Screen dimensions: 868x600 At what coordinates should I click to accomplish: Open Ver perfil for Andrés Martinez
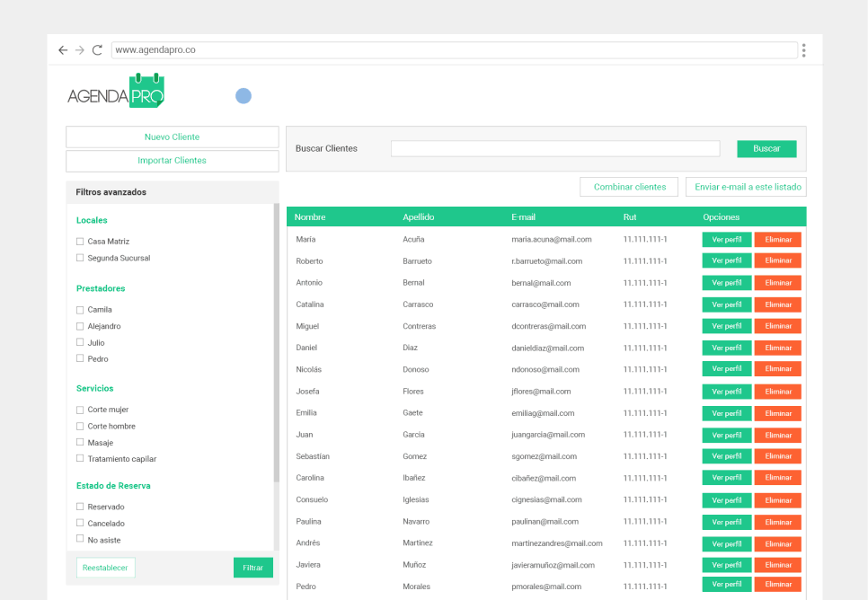(727, 544)
